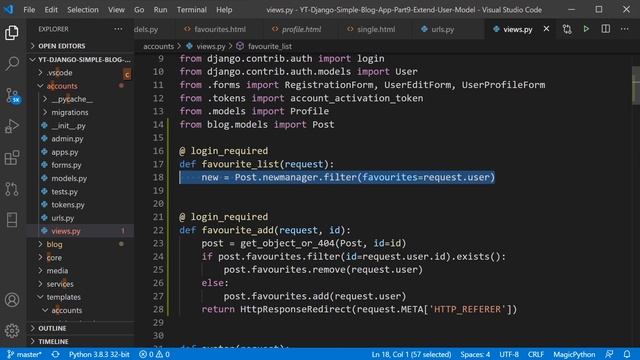The height and width of the screenshot is (360, 640).
Task: Run Python file with play icon
Action: pos(586,29)
